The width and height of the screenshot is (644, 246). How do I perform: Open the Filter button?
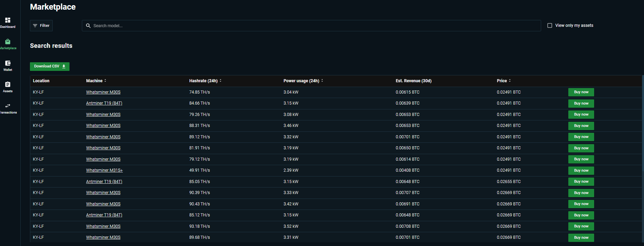[41, 26]
